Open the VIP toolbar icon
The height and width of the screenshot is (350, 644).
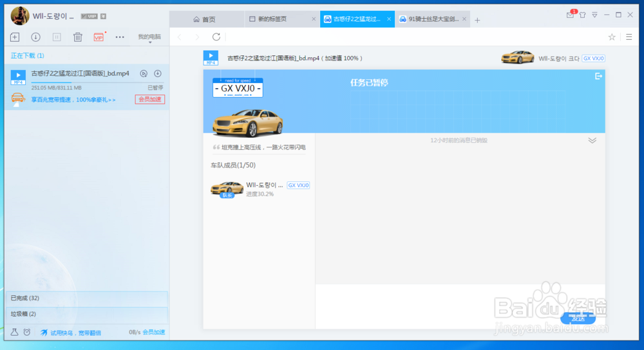99,37
